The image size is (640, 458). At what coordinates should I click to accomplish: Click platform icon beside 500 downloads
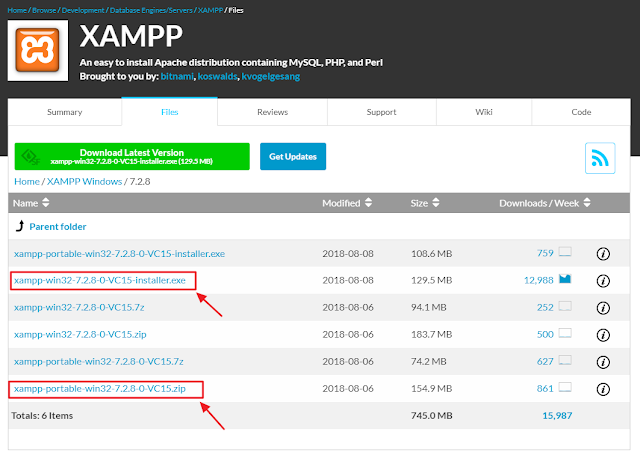[565, 333]
